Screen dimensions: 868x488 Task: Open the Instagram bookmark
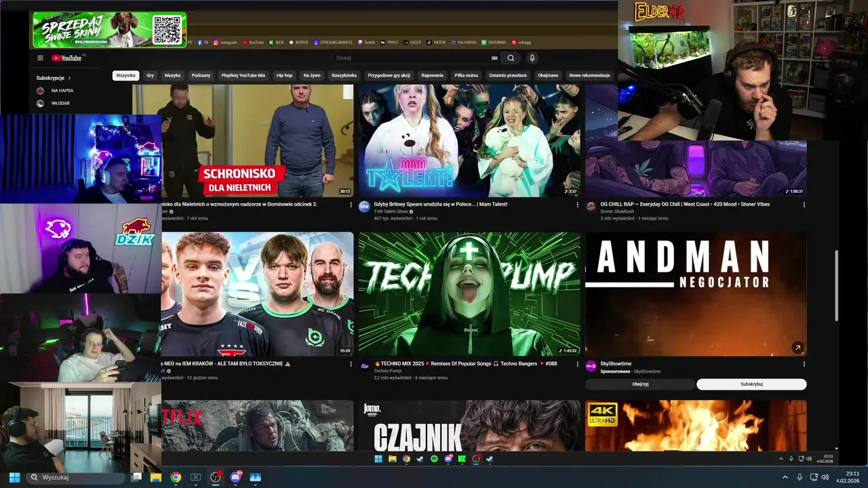(226, 42)
